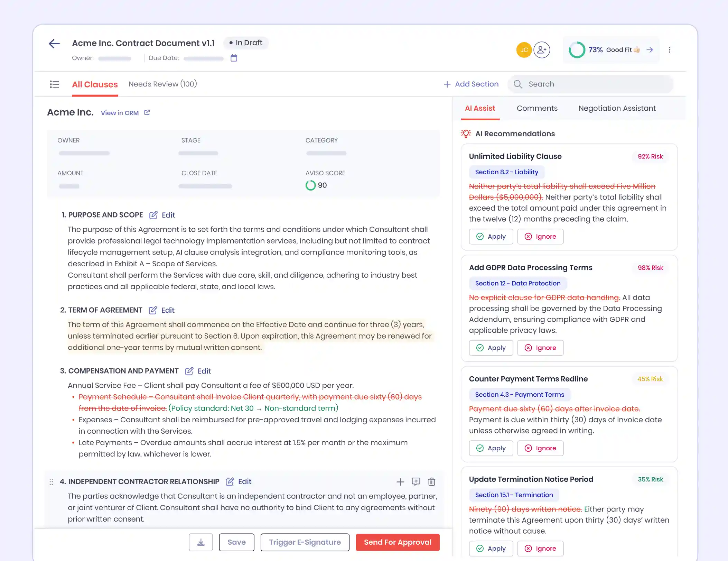
Task: Click Send For Approval button
Action: tap(398, 542)
